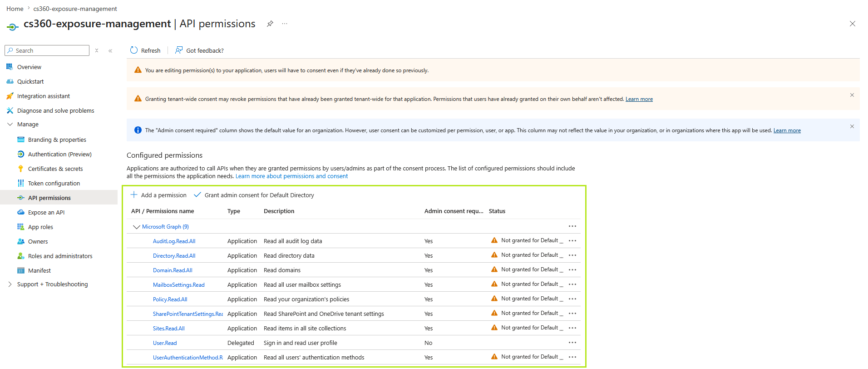This screenshot has width=868, height=369.
Task: Click the Expose an API icon
Action: point(20,212)
